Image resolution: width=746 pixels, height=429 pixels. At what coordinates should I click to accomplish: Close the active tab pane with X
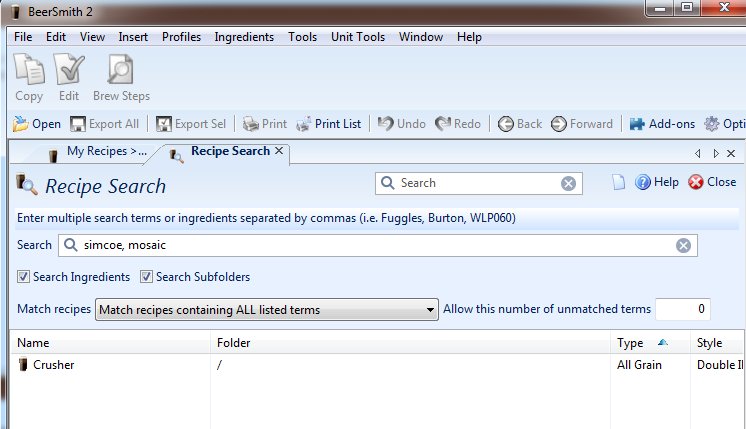(x=731, y=153)
